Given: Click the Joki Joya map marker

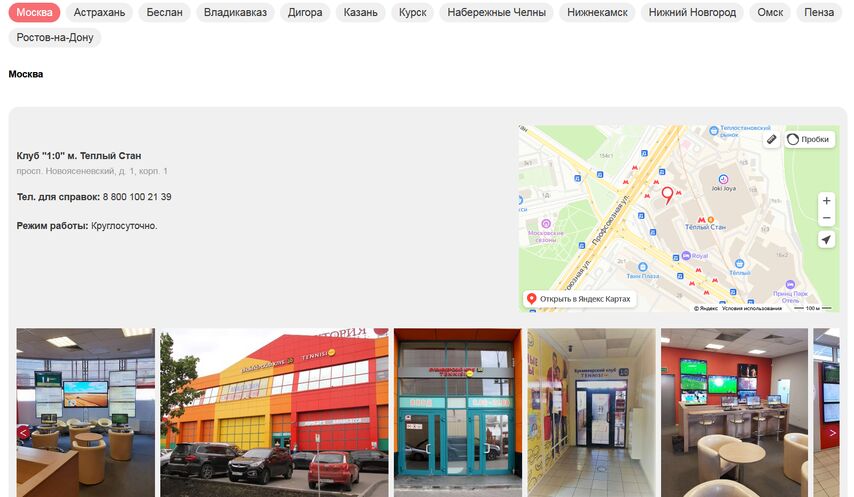Looking at the screenshot, I should pos(723,179).
